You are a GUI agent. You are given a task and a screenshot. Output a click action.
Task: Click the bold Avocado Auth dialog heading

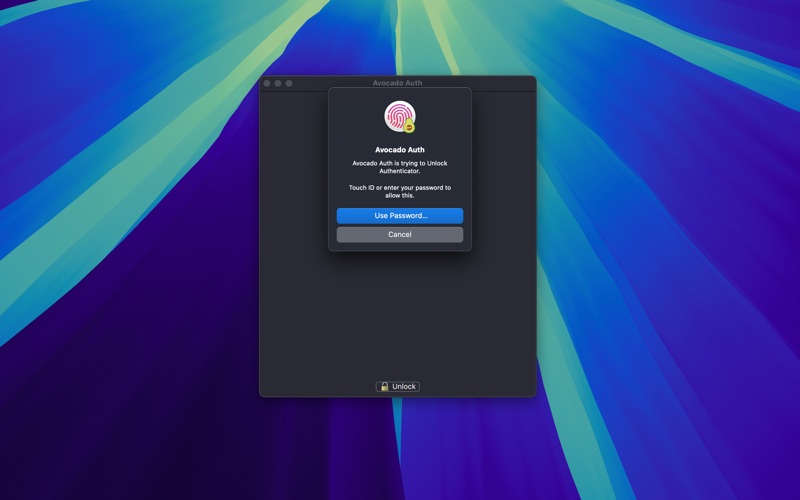[399, 150]
